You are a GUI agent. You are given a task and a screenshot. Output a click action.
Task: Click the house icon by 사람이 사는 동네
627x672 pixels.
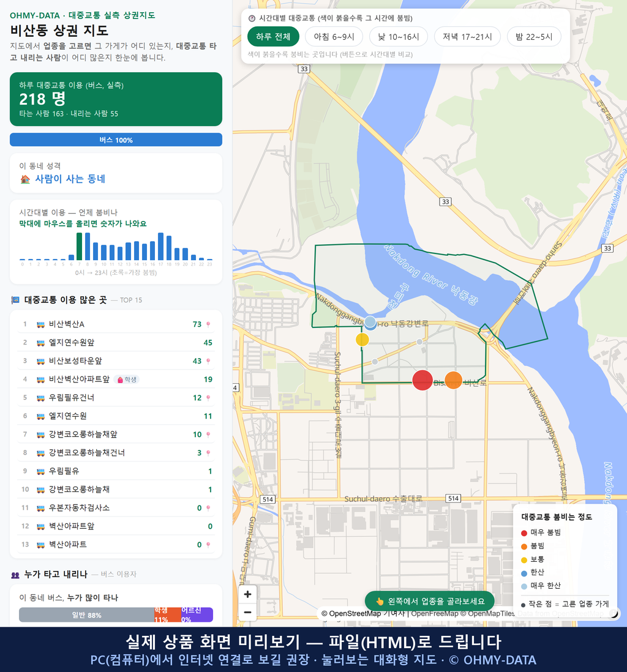[25, 179]
